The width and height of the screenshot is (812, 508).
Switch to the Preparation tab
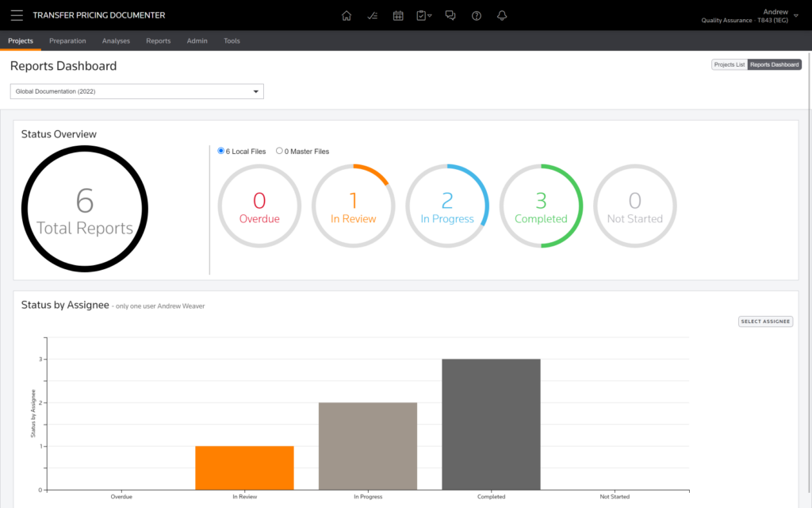pos(67,40)
